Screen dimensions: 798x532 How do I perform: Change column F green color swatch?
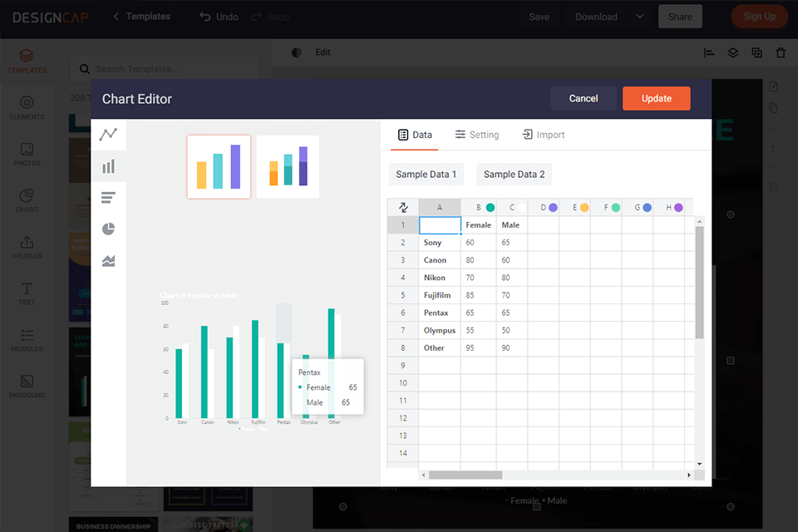[x=616, y=207]
